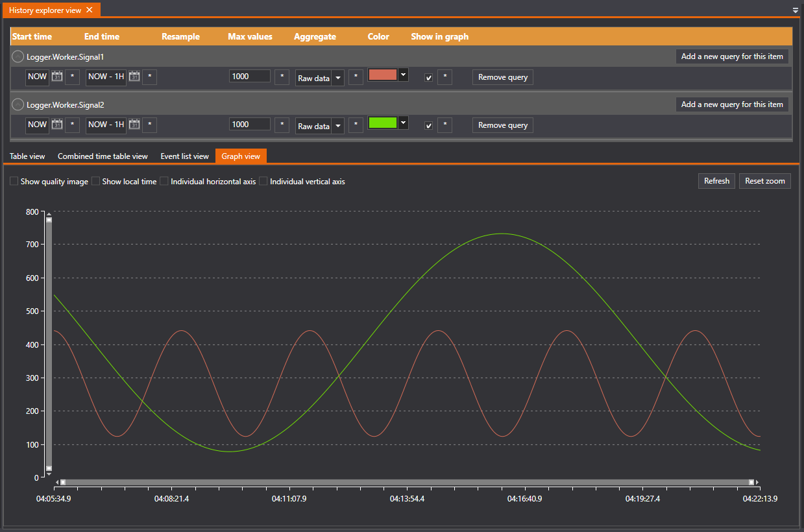
Task: Enable Show quality image checkbox
Action: [x=14, y=182]
